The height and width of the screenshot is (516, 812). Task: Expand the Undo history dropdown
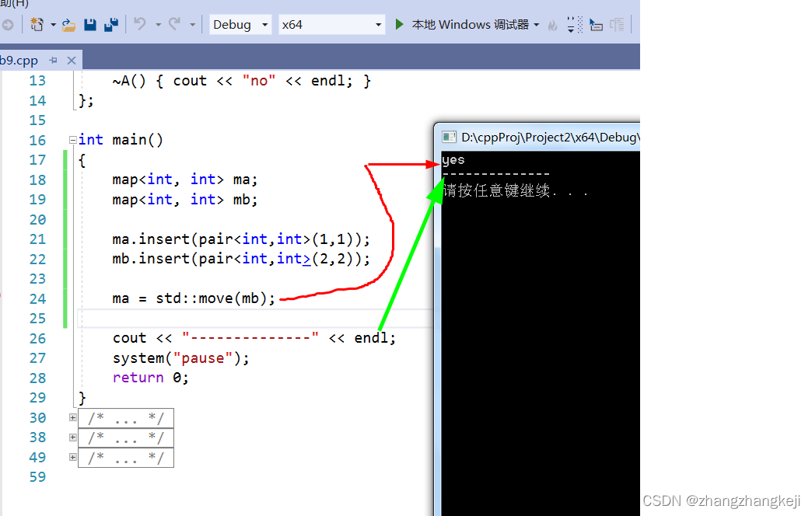(158, 24)
